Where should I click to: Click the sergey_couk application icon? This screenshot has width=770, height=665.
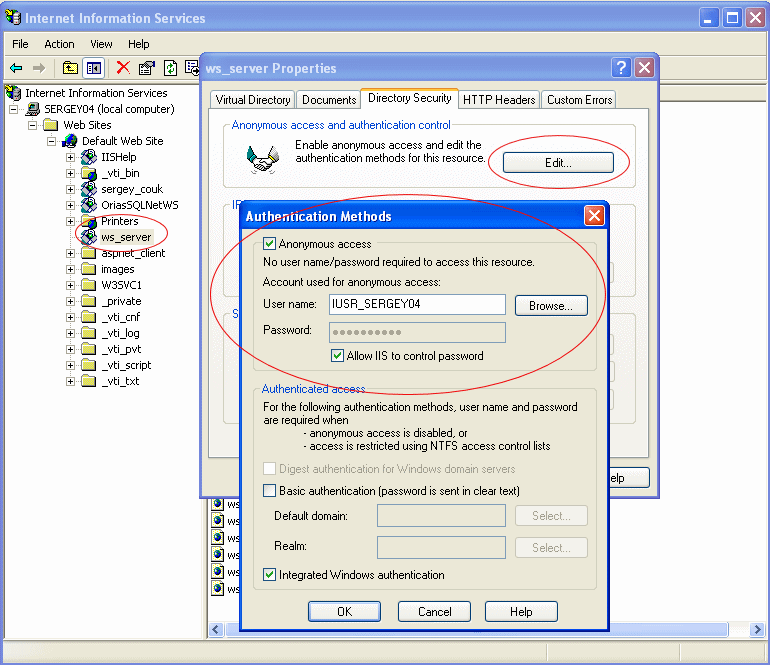88,189
